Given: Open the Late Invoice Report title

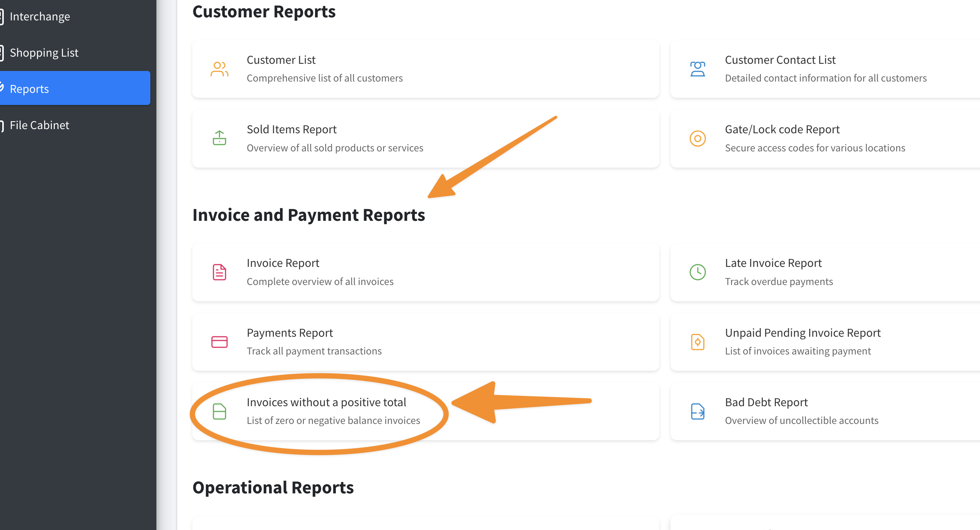Looking at the screenshot, I should tap(773, 263).
